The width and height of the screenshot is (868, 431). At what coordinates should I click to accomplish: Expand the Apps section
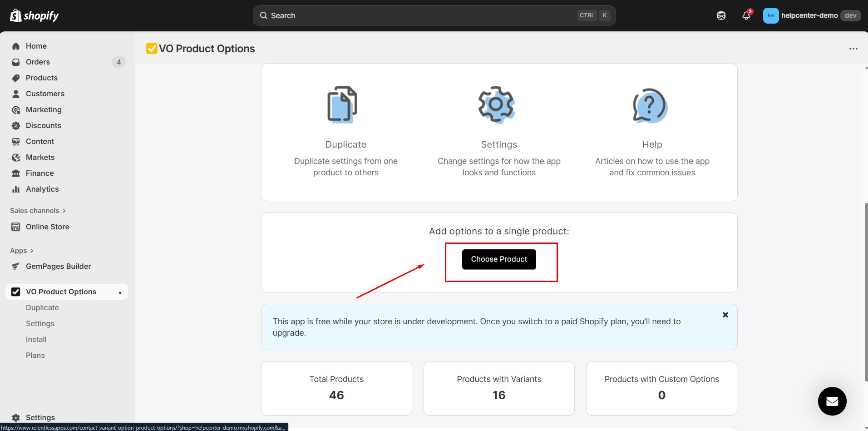pos(22,251)
